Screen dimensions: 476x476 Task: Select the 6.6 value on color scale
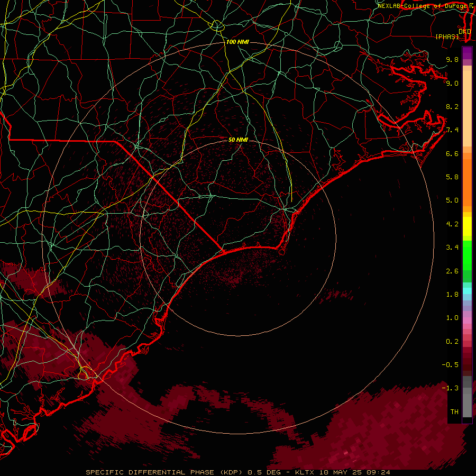pos(452,153)
